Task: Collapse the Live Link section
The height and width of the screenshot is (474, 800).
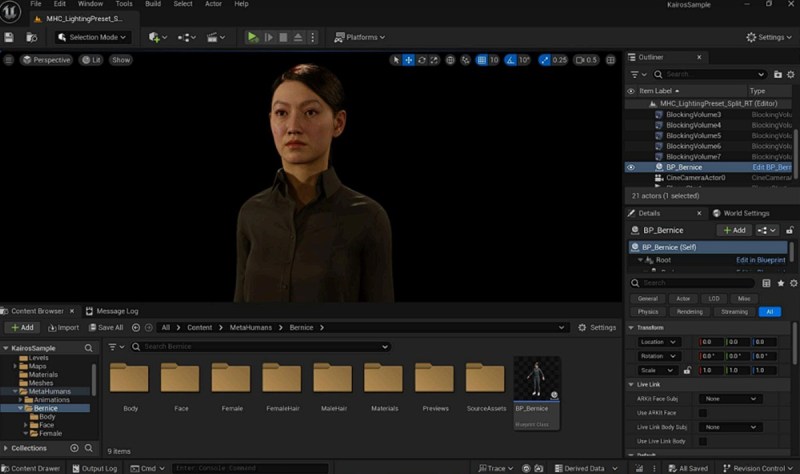Action: coord(631,385)
